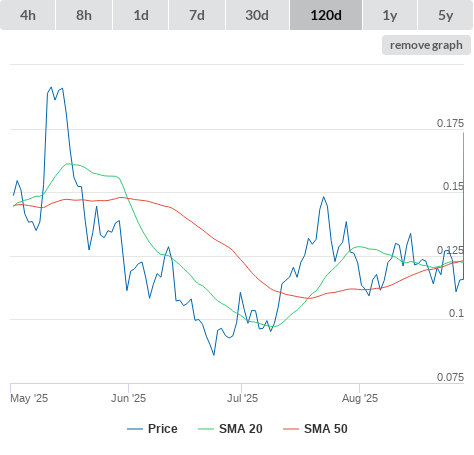Switch chart to 1y range
Image resolution: width=474 pixels, height=455 pixels.
pos(390,15)
